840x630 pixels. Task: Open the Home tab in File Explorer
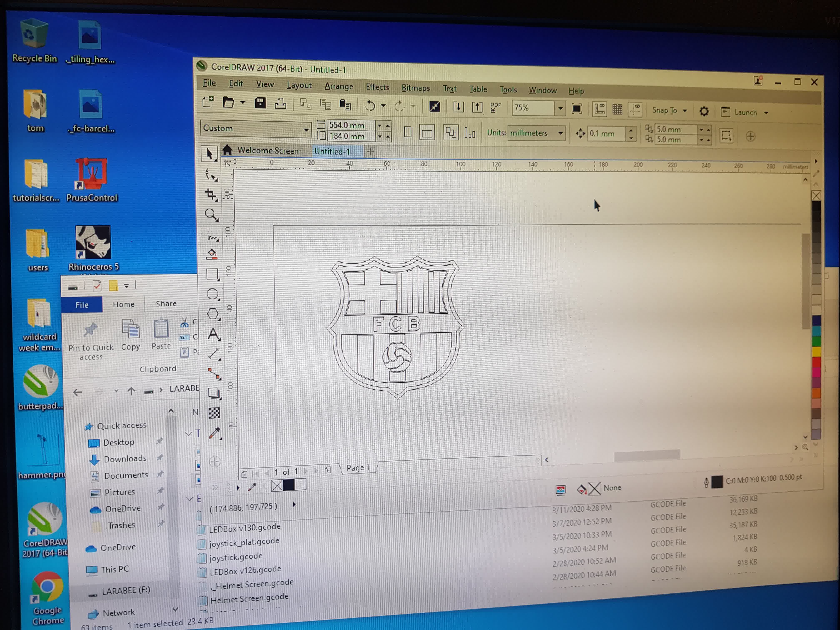[x=123, y=304]
